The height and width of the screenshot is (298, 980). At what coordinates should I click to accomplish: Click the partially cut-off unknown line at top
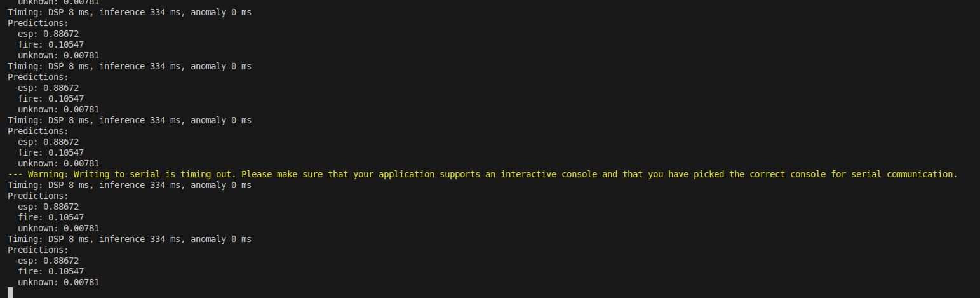coord(58,2)
